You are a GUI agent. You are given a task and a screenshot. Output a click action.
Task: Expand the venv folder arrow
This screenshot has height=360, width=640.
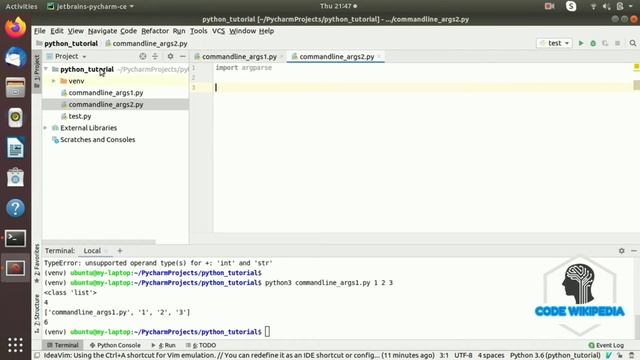53,81
